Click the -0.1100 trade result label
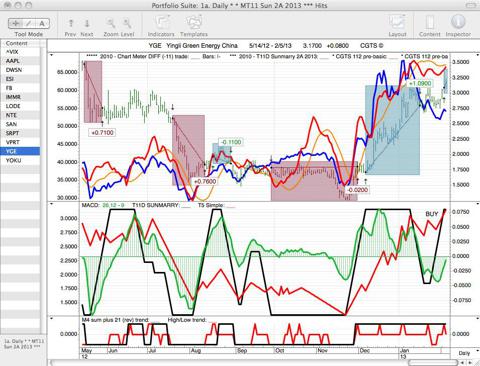The width and height of the screenshot is (480, 366). [231, 142]
